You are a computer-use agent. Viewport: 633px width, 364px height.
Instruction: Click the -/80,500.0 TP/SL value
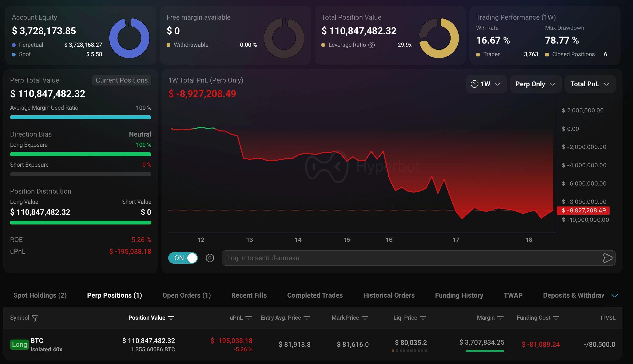pos(599,345)
